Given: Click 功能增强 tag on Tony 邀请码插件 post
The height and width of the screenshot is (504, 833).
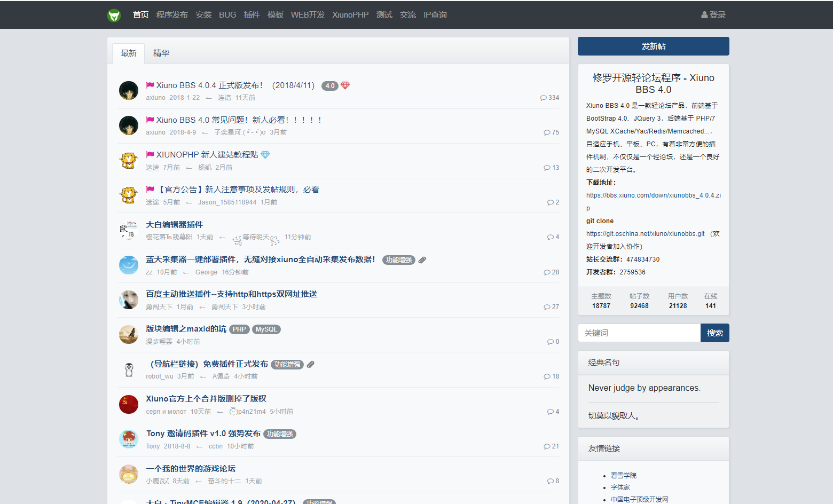Looking at the screenshot, I should 280,434.
